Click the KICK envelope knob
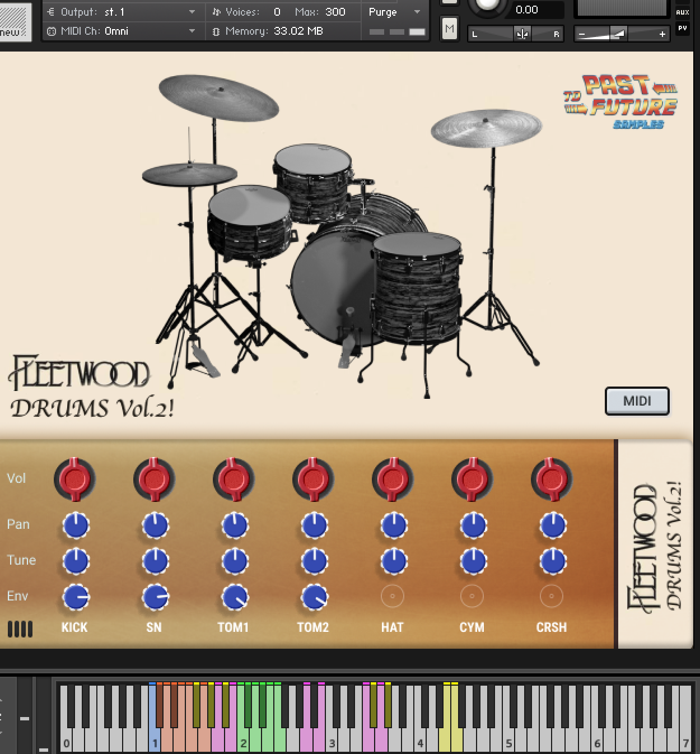 coord(76,597)
